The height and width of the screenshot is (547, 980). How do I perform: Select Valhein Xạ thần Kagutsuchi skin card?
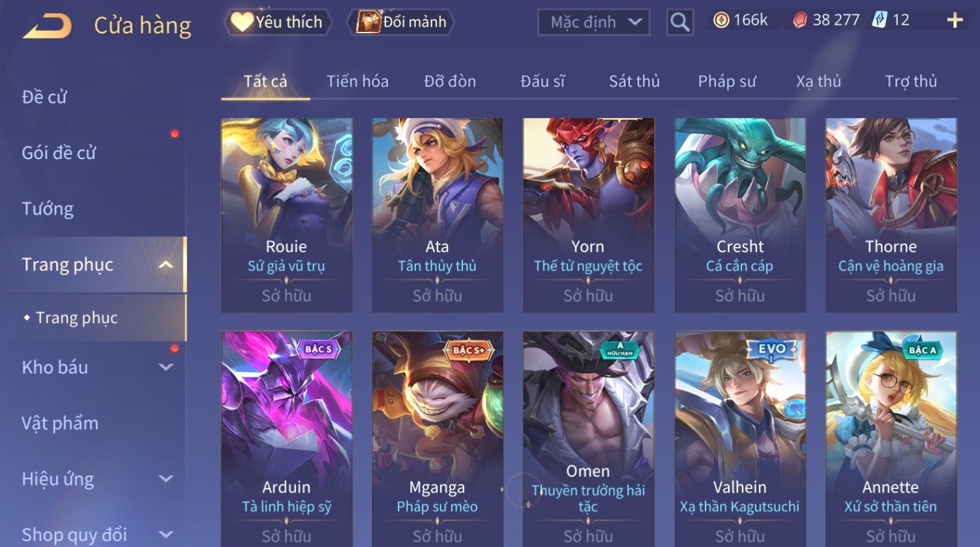click(x=740, y=439)
